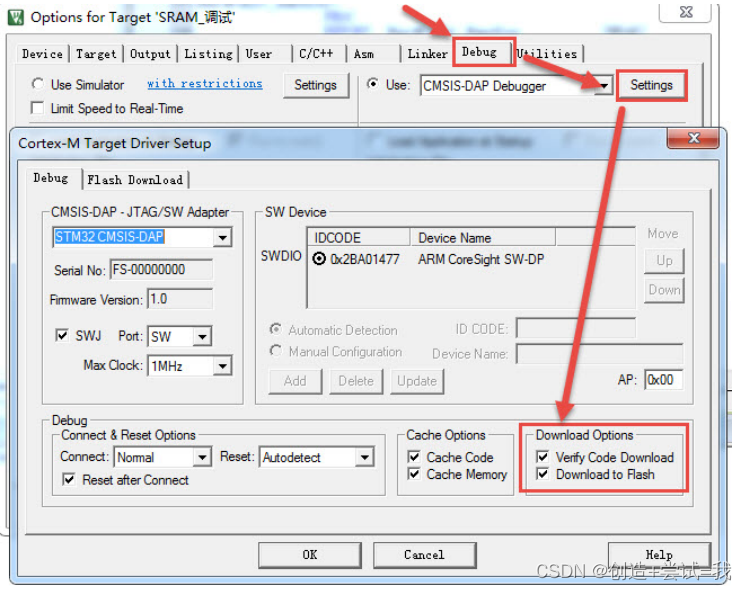Screen dimensions: 747x590
Task: Click the ID CODE input field
Action: (x=575, y=328)
